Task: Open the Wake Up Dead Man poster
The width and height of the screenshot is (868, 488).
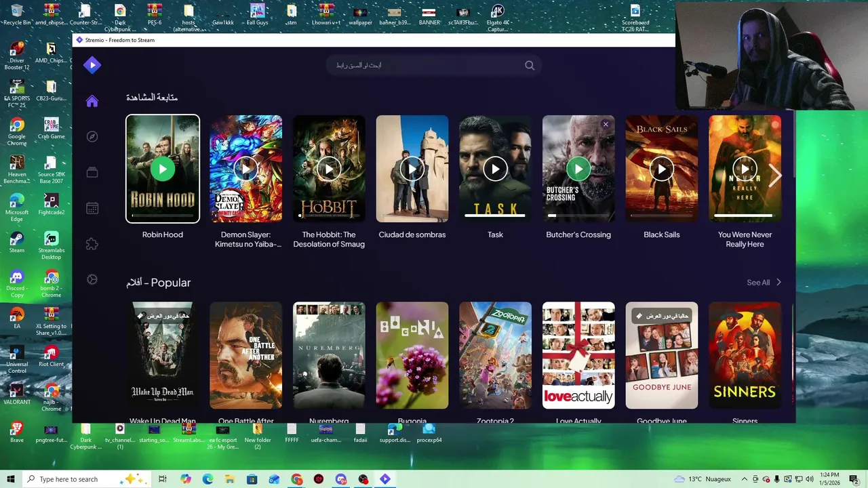Action: (x=163, y=355)
